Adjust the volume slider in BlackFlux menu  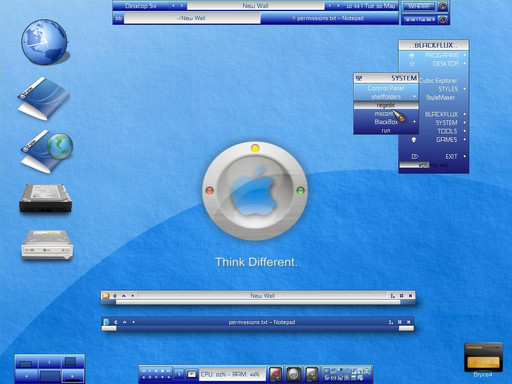(434, 165)
